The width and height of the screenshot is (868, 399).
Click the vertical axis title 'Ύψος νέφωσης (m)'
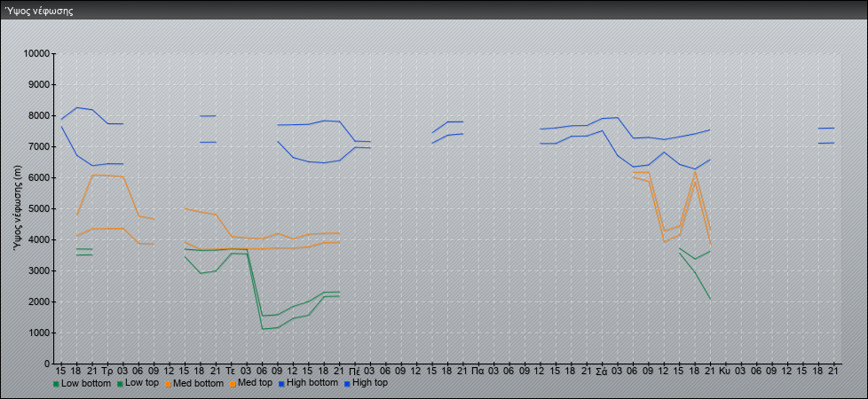[17, 208]
